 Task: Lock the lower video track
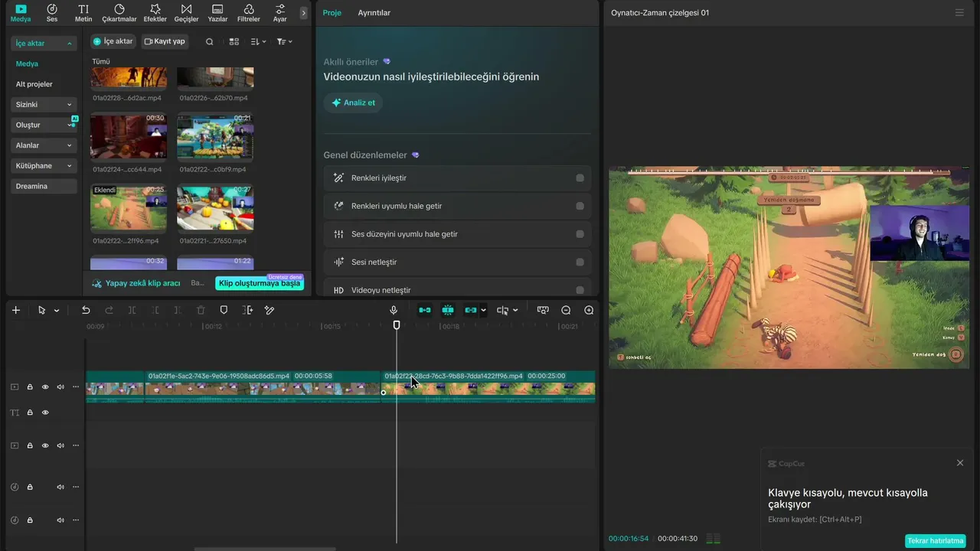(x=30, y=445)
